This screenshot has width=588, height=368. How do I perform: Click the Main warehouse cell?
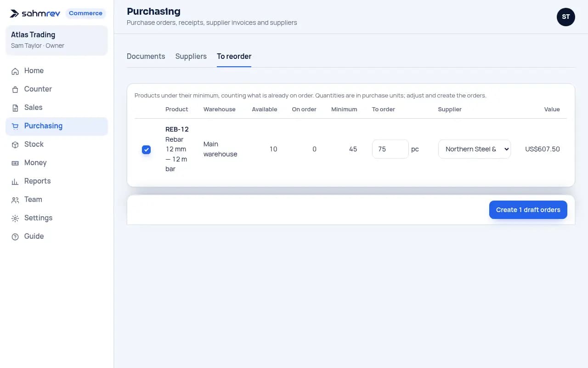tap(220, 149)
